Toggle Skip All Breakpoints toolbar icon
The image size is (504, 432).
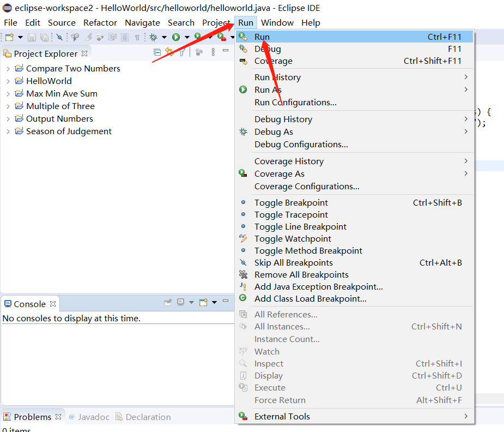[59, 37]
